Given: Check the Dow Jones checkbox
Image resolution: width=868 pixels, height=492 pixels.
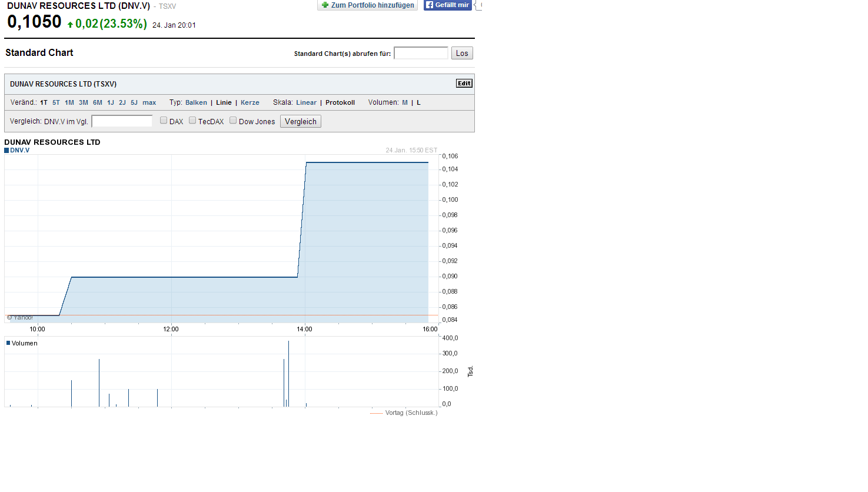Looking at the screenshot, I should pyautogui.click(x=233, y=121).
